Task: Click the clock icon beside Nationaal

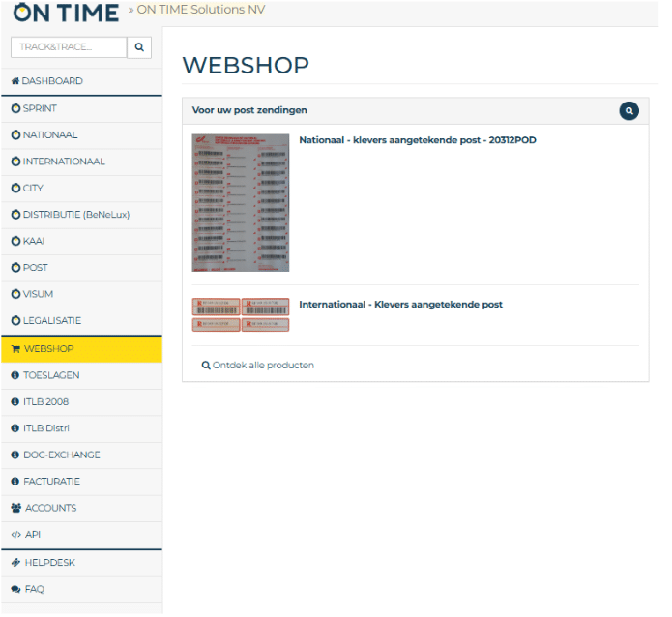Action: coord(15,137)
